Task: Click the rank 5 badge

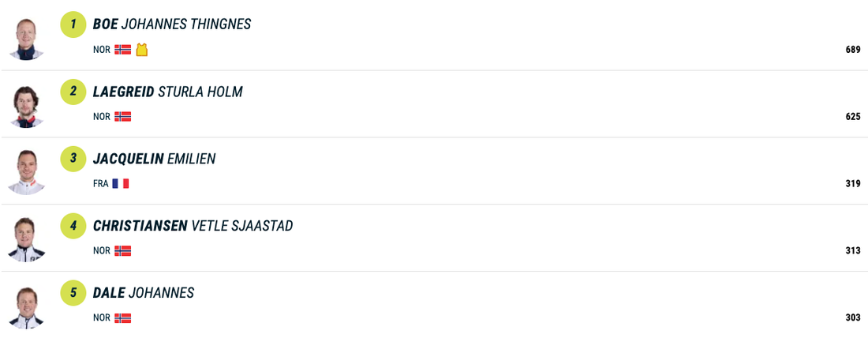Action: 73,293
